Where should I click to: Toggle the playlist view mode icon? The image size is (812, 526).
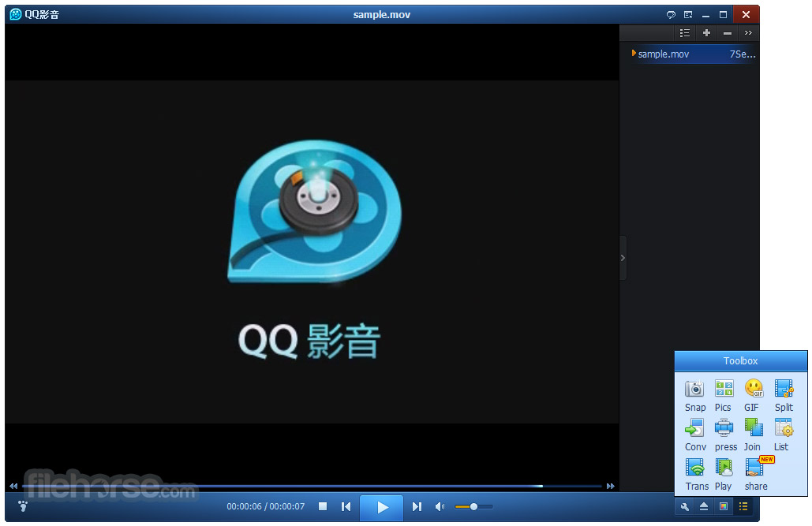tap(685, 33)
